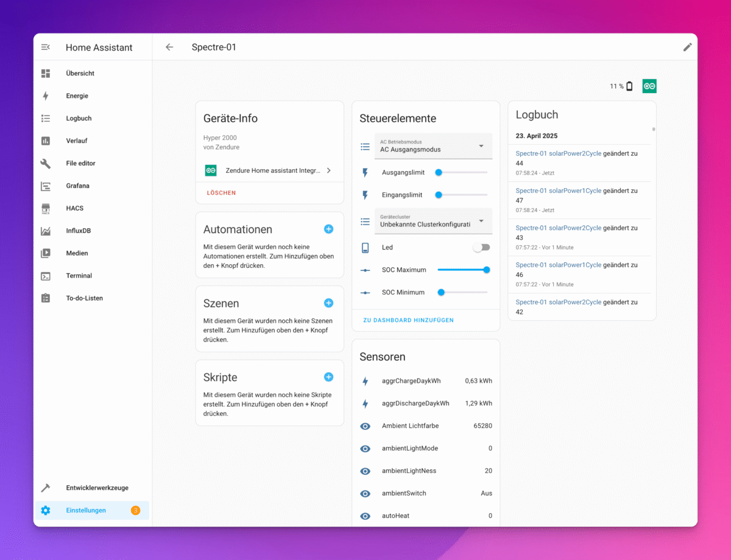Expand Zendure Home assistant integration chevron
Image resolution: width=731 pixels, height=560 pixels.
coord(329,171)
